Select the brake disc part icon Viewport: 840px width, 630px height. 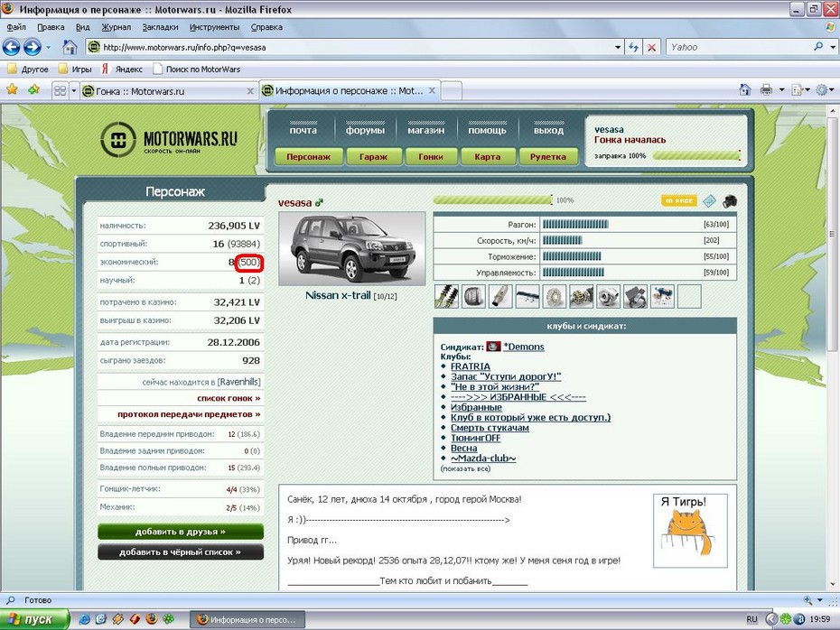point(555,297)
